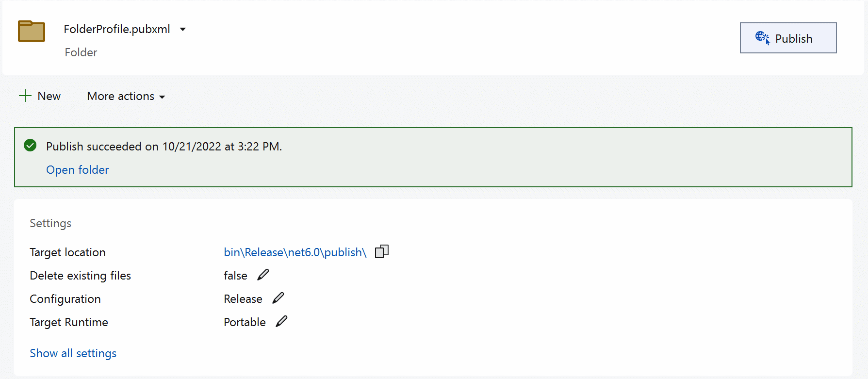The image size is (868, 379).
Task: Open the bin\Release\net6.0\publish target location
Action: tap(295, 252)
